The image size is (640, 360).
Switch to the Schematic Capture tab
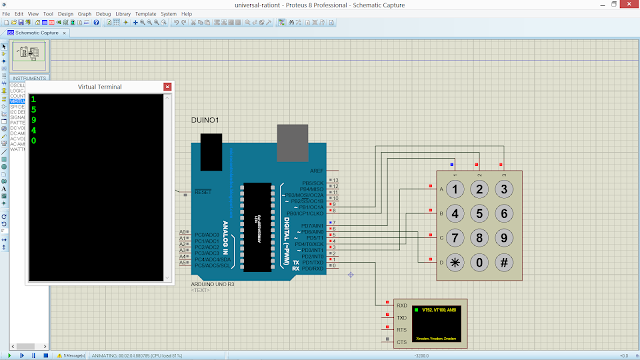coord(37,33)
